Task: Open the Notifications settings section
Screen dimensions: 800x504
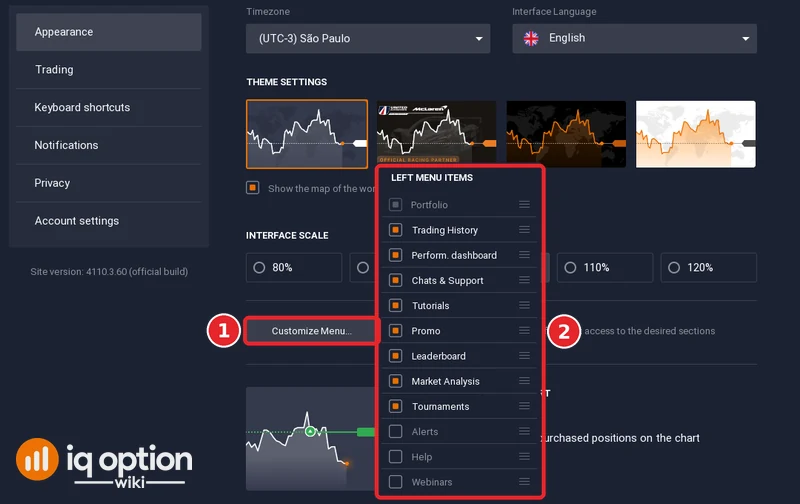Action: (x=109, y=145)
